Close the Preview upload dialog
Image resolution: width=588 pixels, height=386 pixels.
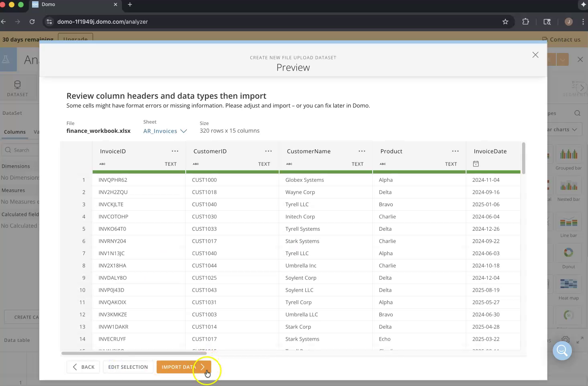coord(535,55)
